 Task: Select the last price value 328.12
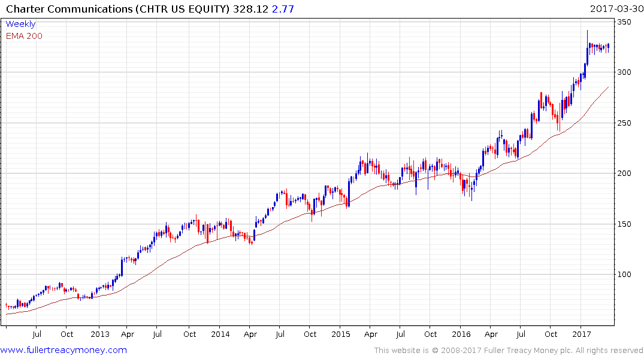(x=250, y=8)
